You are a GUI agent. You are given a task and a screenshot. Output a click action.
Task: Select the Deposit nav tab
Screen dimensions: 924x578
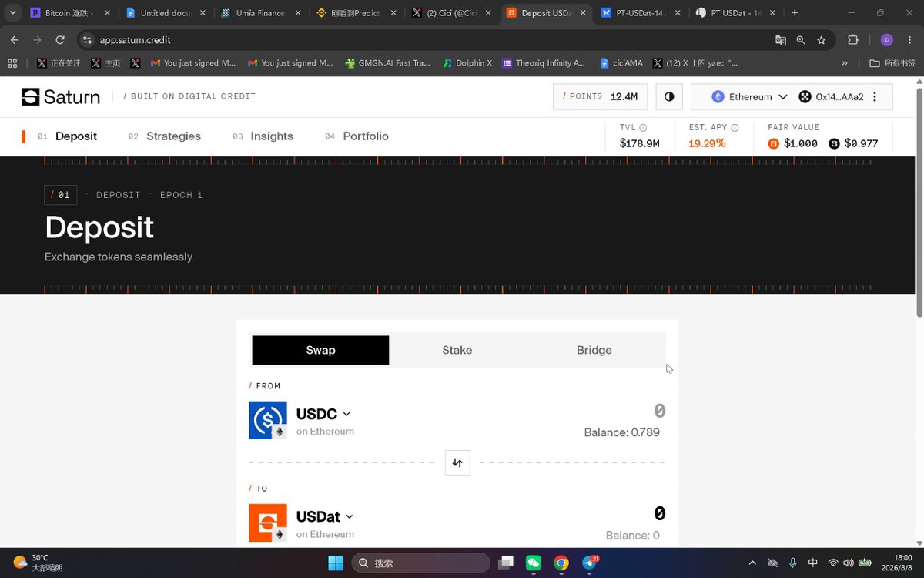tap(67, 136)
